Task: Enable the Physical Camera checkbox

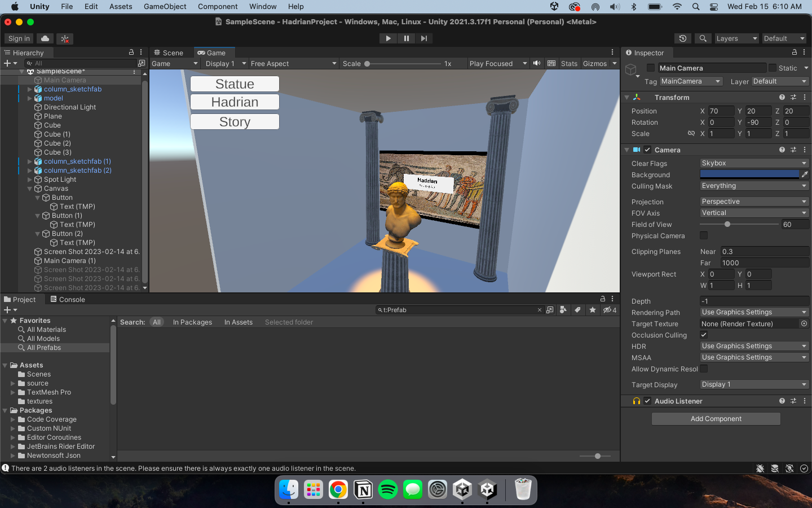Action: point(704,235)
